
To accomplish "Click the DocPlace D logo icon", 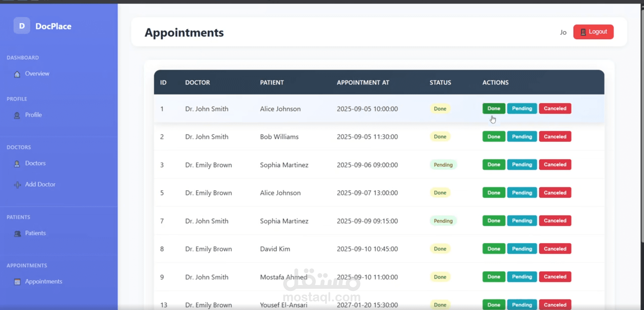I will 22,26.
